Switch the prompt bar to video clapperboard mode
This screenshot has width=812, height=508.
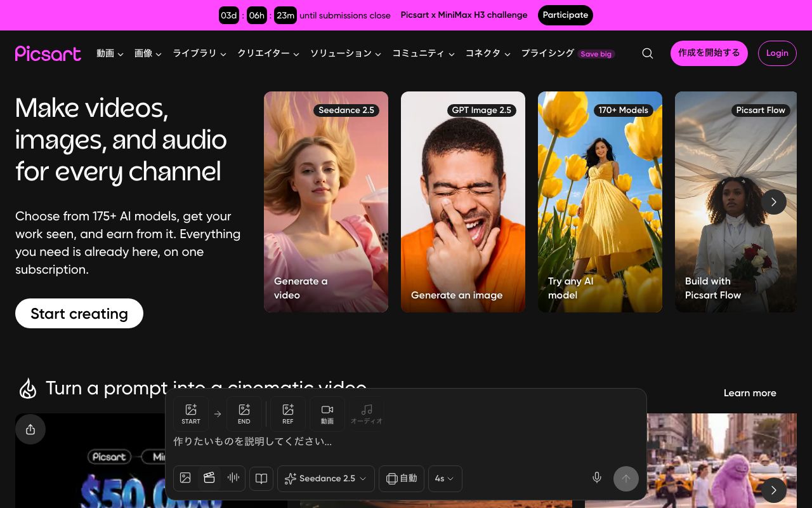pyautogui.click(x=209, y=478)
